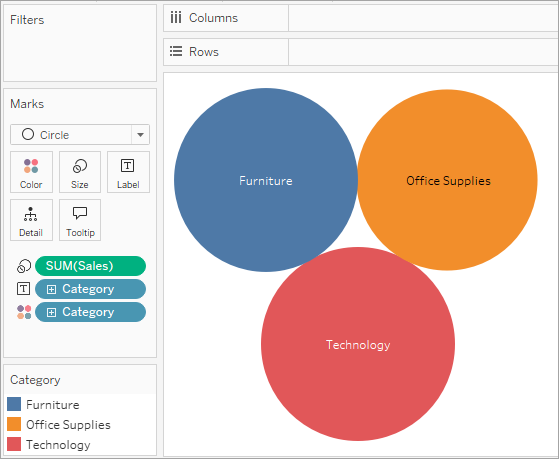Select the red Technology legend entry
559x459 pixels.
coord(49,444)
